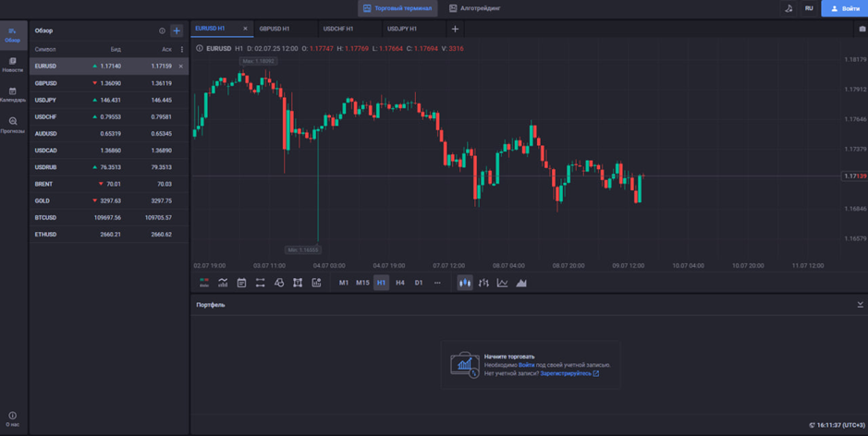
Task: Click the Бид column header
Action: click(116, 49)
